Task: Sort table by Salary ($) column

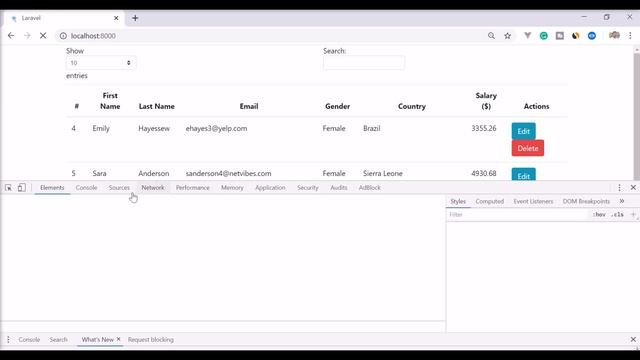Action: coord(486,101)
